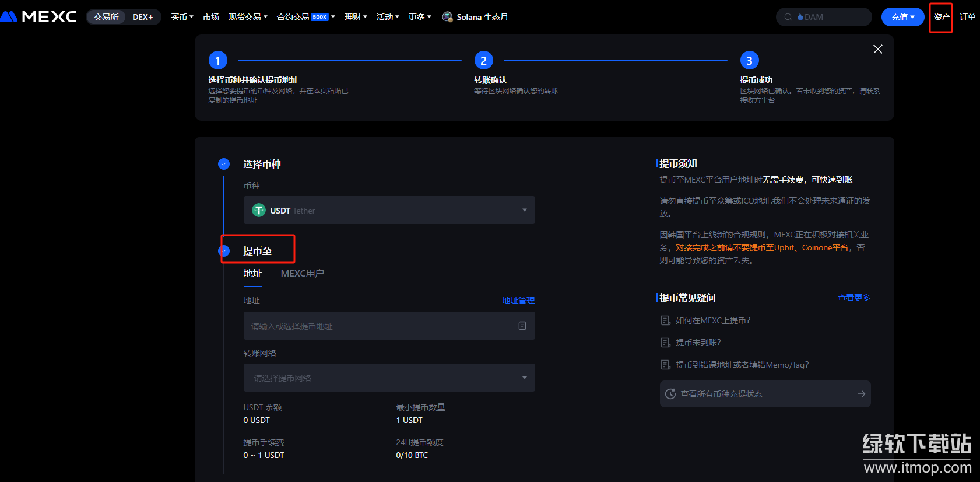This screenshot has width=980, height=482.
Task: Expand the 充值 deposit dropdown button
Action: pos(902,17)
